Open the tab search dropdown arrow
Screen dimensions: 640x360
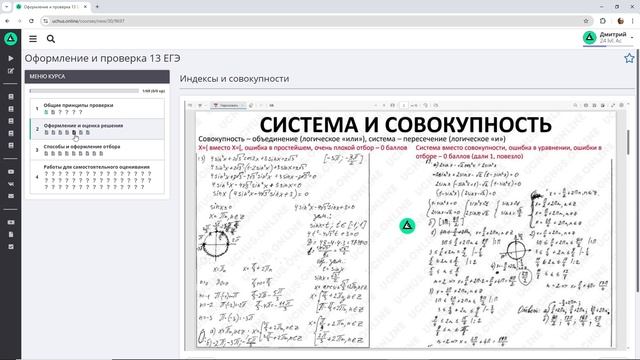click(x=7, y=7)
